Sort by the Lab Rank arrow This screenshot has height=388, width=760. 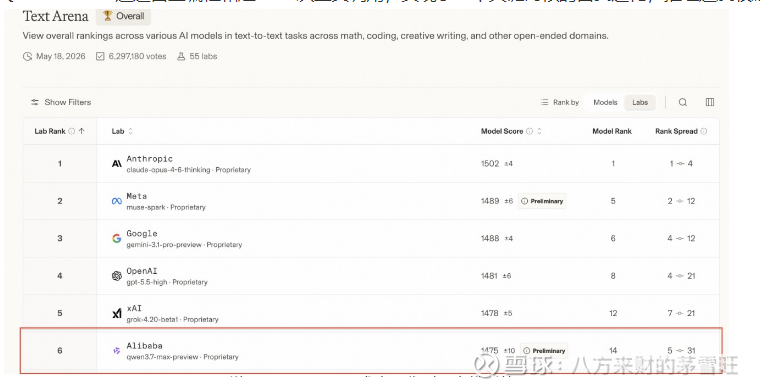point(81,131)
